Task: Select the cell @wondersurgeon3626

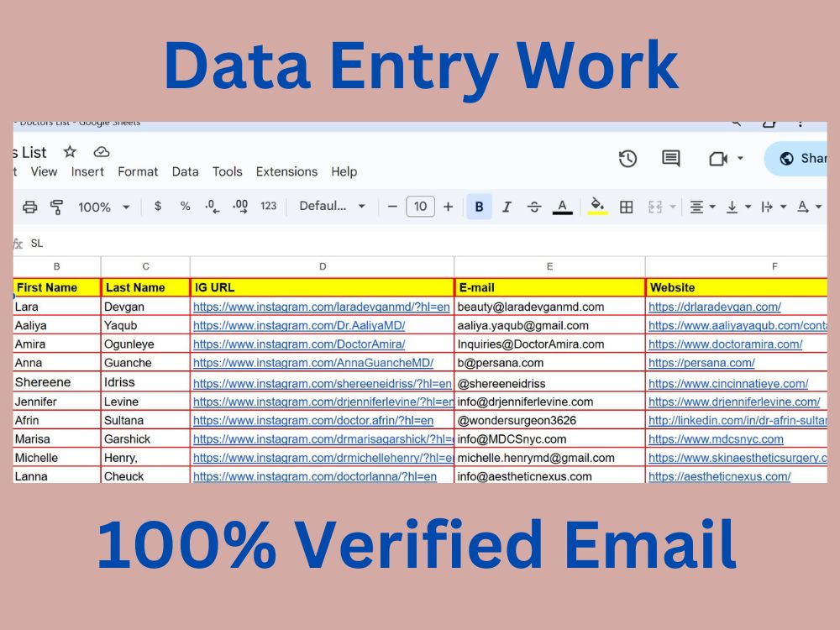Action: (549, 421)
